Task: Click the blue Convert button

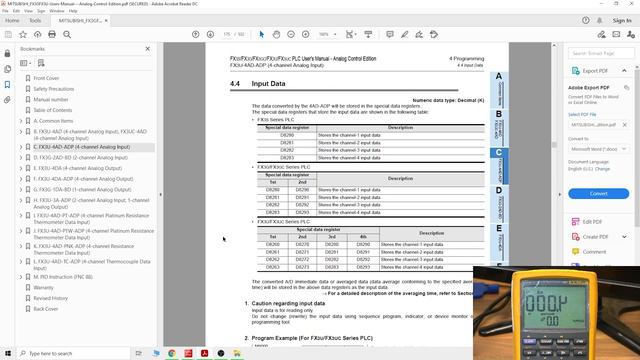Action: 598,193
